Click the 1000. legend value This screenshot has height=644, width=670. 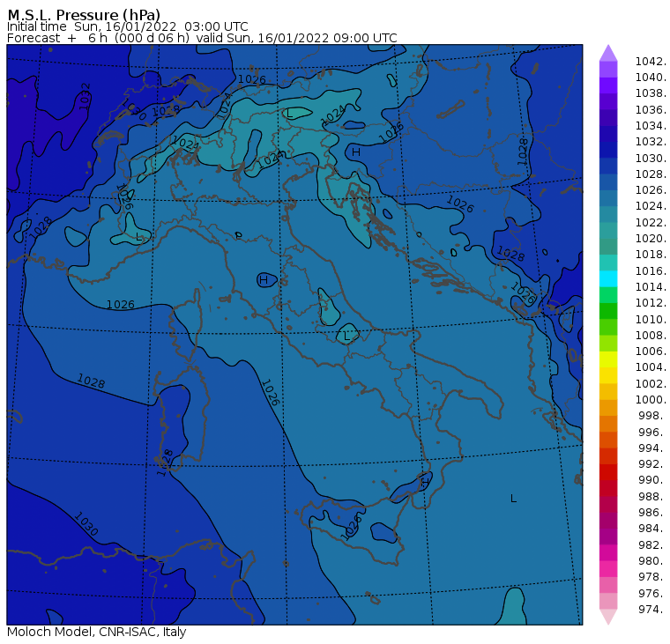coord(651,400)
